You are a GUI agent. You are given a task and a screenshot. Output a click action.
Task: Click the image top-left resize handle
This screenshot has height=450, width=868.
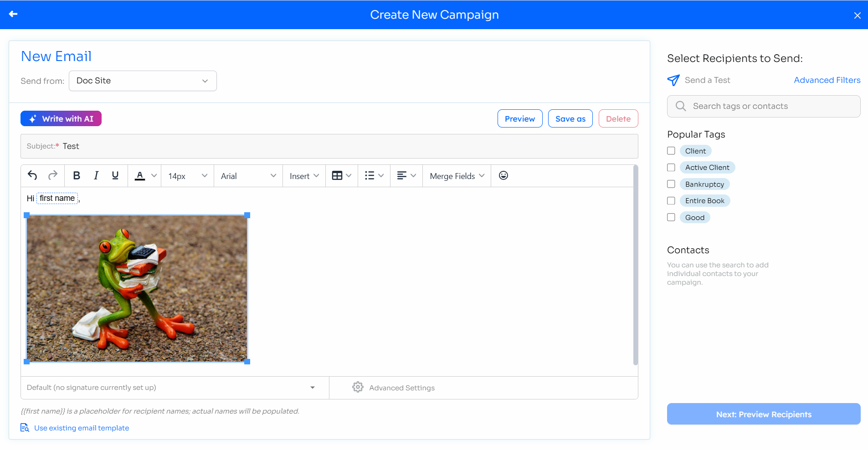pos(26,215)
